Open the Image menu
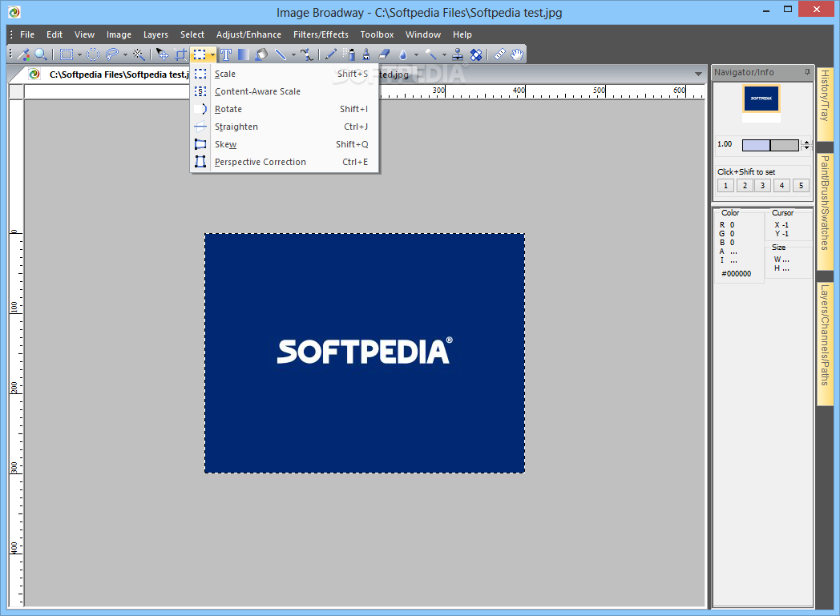This screenshot has width=840, height=616. pos(119,34)
